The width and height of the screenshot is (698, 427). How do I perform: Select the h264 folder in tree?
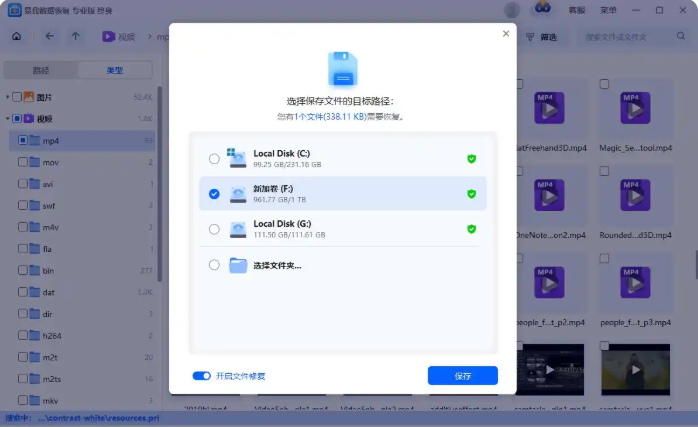pyautogui.click(x=82, y=336)
